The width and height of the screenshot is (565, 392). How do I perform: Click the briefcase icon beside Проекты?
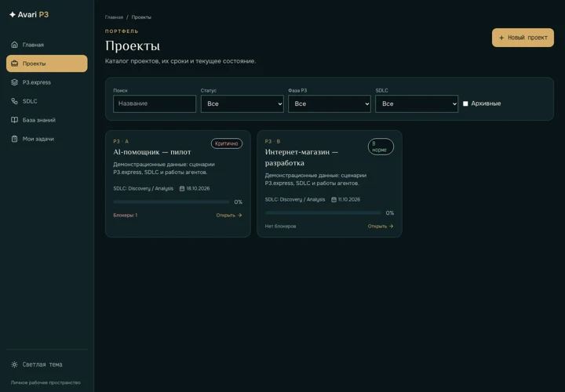(14, 64)
